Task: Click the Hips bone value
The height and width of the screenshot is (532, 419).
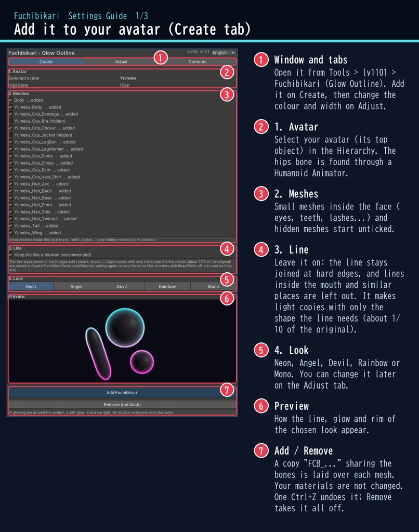Action: [x=124, y=85]
